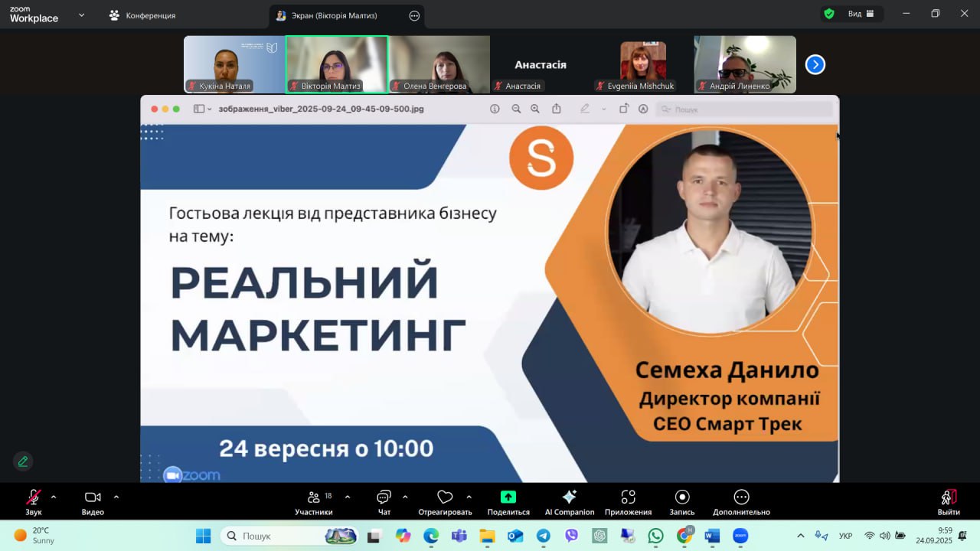The height and width of the screenshot is (551, 980).
Task: Unmute the microphone via Звук button
Action: 34,502
